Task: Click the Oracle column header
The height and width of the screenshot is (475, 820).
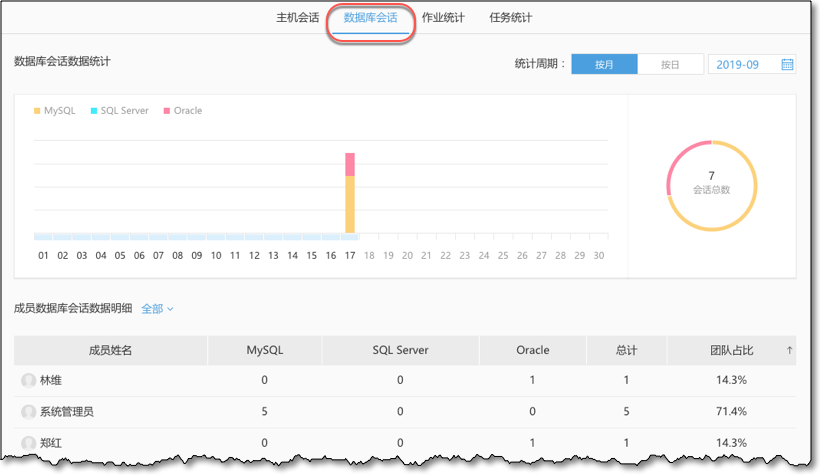Action: click(532, 350)
